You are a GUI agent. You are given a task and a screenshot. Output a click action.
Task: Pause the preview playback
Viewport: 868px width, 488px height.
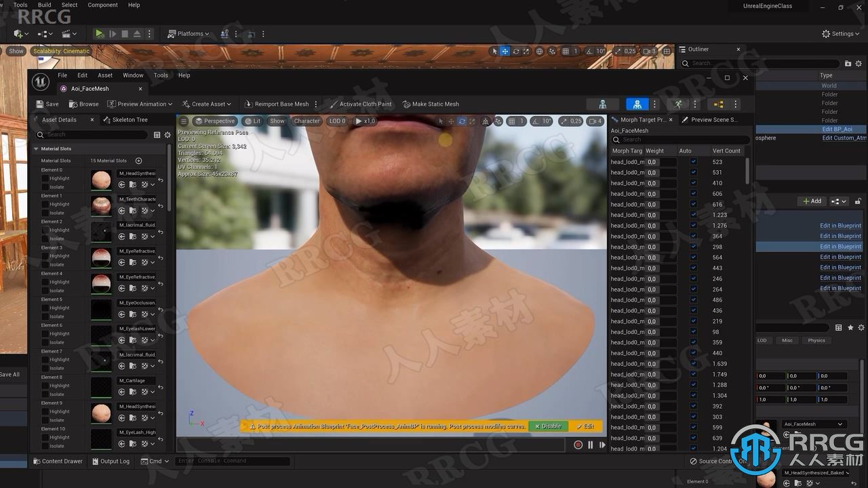[590, 445]
